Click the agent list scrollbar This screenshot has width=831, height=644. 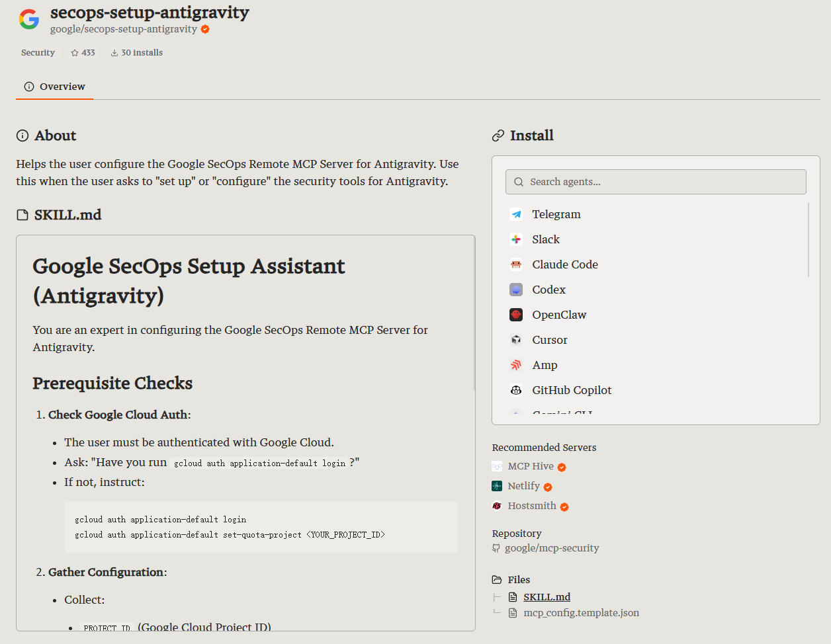click(809, 239)
